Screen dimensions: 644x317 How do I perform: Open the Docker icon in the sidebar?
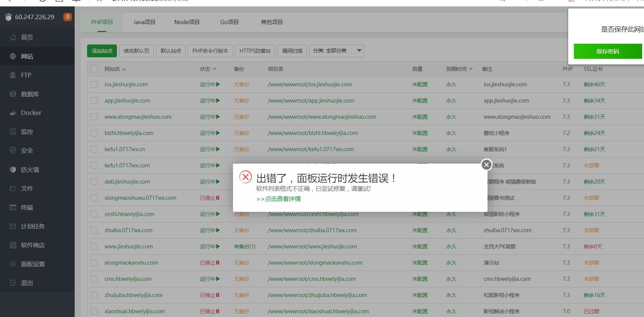[x=13, y=113]
